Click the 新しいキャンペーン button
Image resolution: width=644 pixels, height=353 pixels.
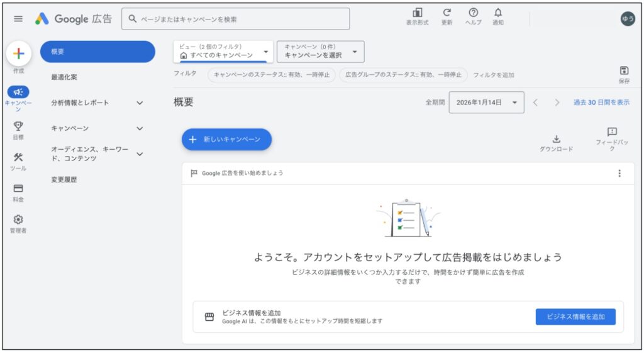pos(226,140)
